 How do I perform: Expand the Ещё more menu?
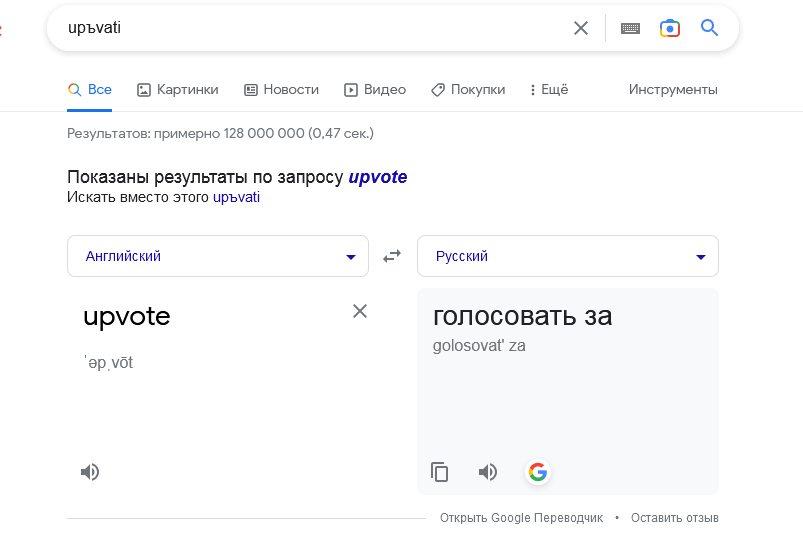pos(549,90)
